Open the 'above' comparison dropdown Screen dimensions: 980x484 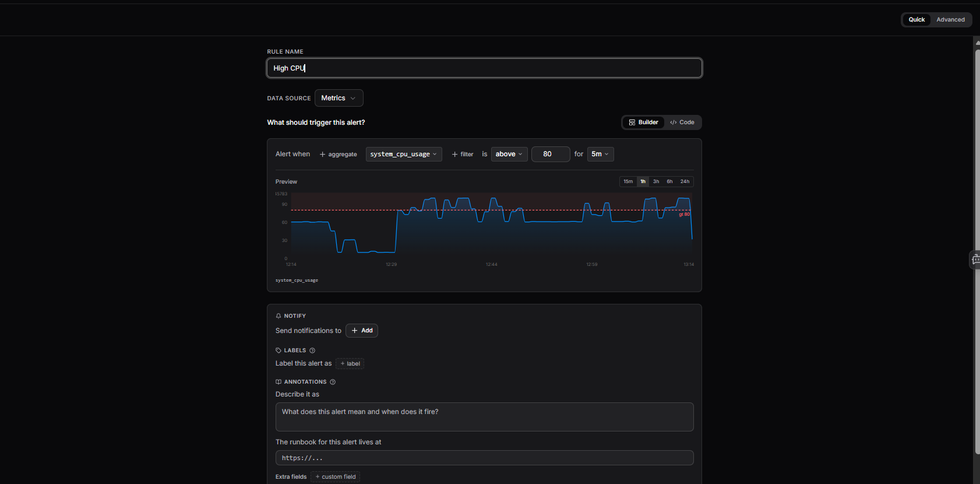coord(509,155)
